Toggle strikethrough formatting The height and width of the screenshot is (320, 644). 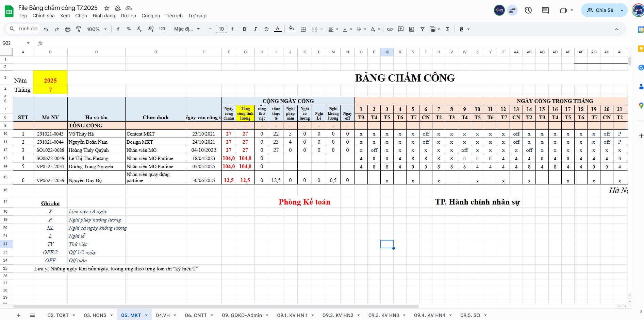pyautogui.click(x=266, y=29)
